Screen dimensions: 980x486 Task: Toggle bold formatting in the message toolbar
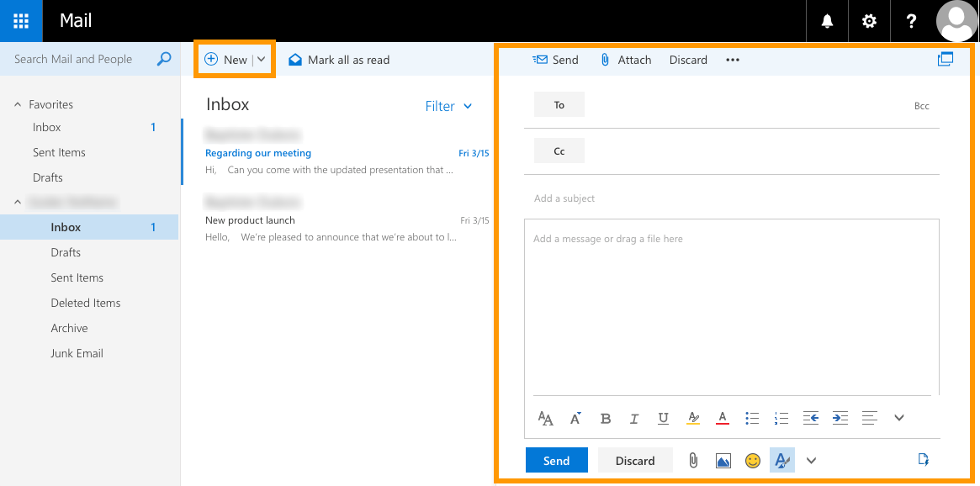[x=606, y=418]
